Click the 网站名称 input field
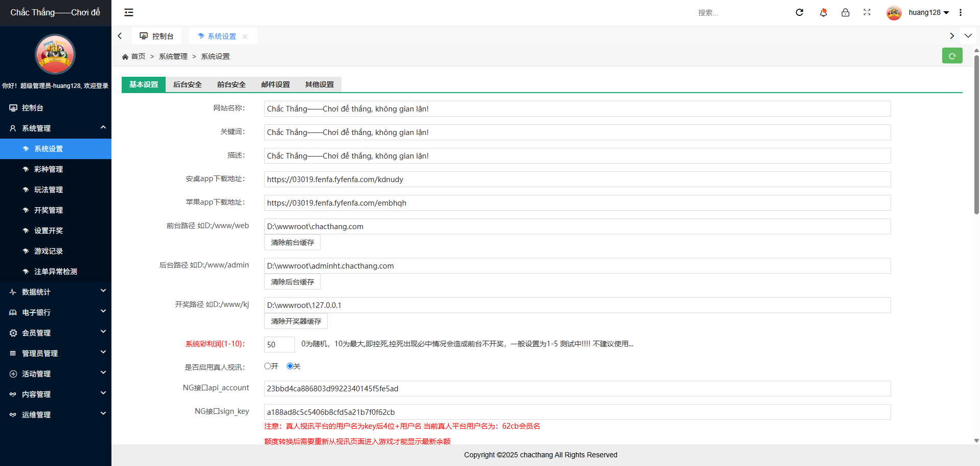 pos(577,109)
